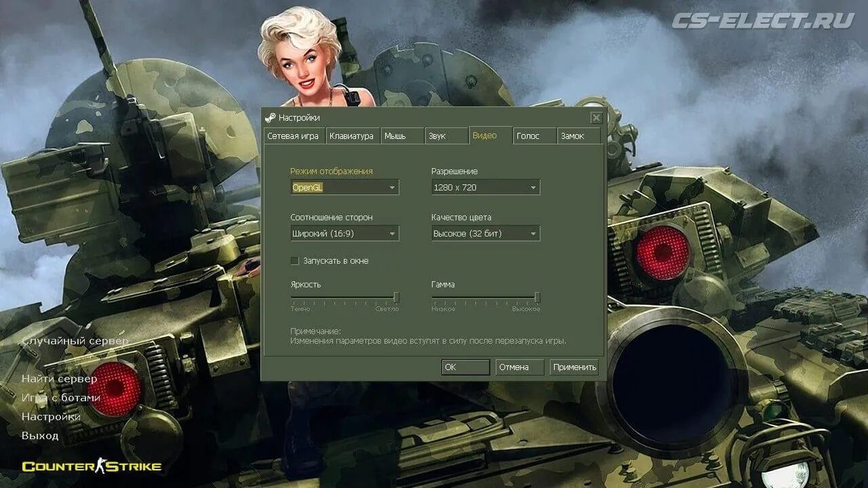Confirm settings with the OK button

coord(465,367)
